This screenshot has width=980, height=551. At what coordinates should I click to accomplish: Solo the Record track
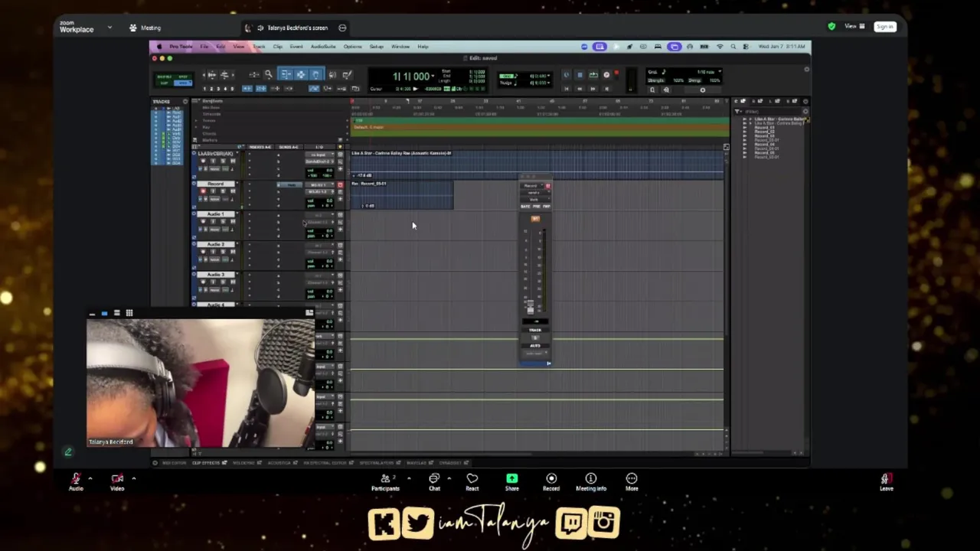pyautogui.click(x=223, y=191)
